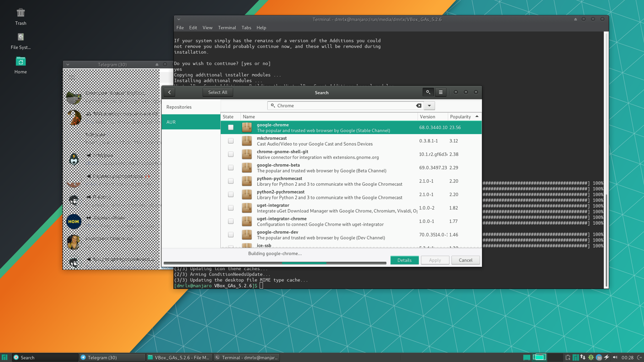Click the chrome-gnome-shell-git package icon
The width and height of the screenshot is (644, 362).
pos(247,154)
